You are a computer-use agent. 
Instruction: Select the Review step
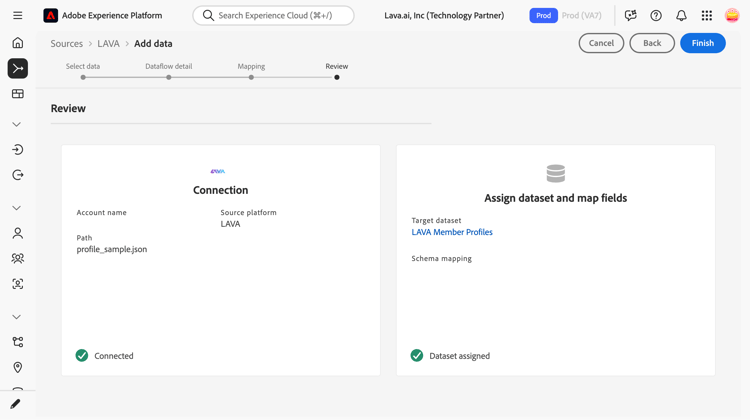(337, 66)
